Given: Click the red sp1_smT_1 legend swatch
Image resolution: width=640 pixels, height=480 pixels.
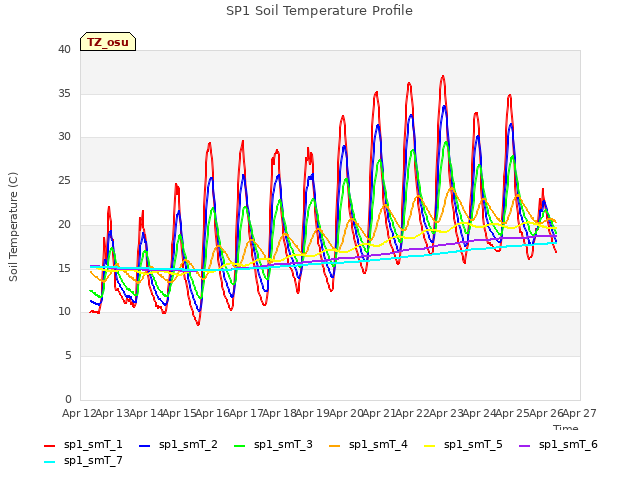Looking at the screenshot, I should click(49, 446).
